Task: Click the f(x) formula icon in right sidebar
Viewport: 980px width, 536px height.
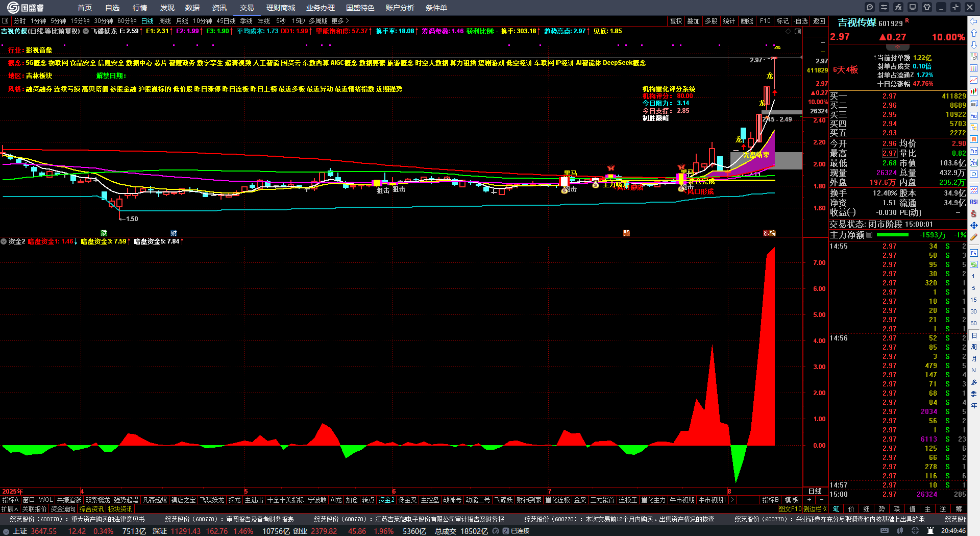Action: point(974,163)
